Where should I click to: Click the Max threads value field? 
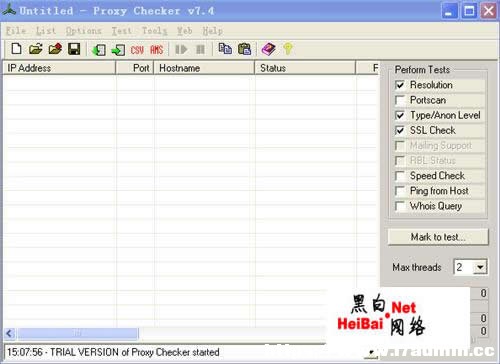(x=464, y=267)
